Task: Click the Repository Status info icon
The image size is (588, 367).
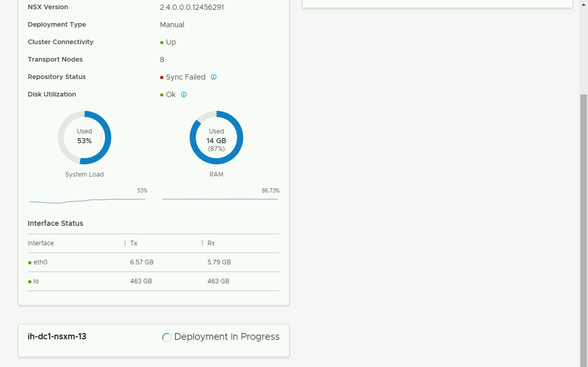Action: click(213, 77)
